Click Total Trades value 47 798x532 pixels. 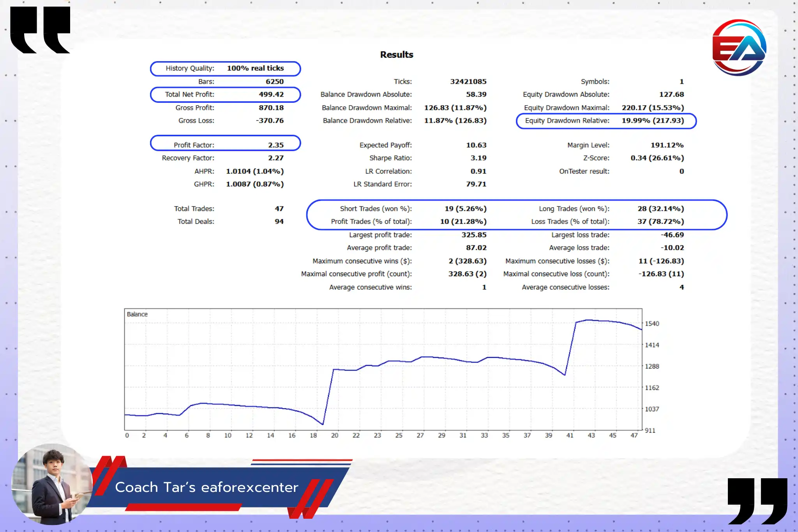coord(279,208)
